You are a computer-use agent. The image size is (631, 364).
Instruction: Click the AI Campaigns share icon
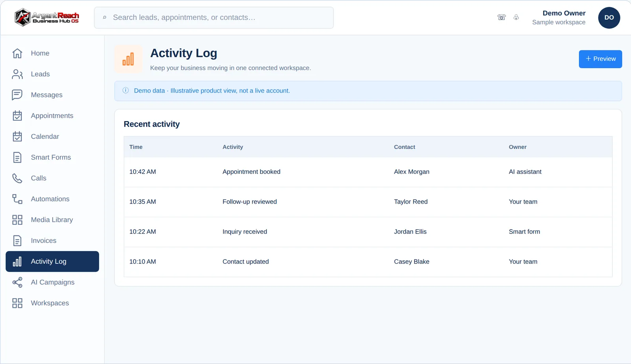pos(17,282)
